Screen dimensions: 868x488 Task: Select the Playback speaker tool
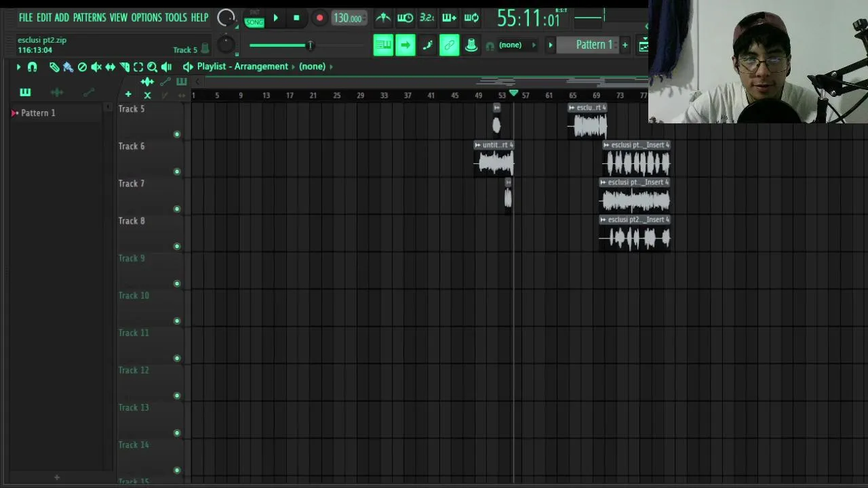coord(166,66)
